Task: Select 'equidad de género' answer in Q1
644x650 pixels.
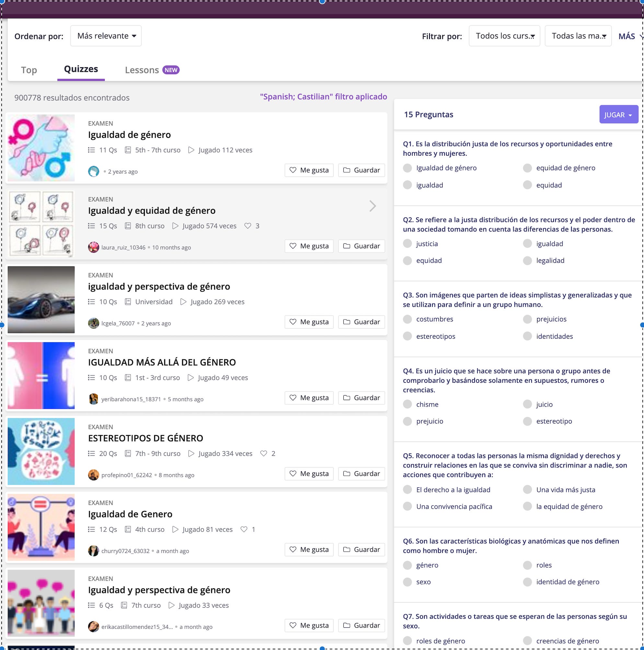Action: pyautogui.click(x=527, y=168)
